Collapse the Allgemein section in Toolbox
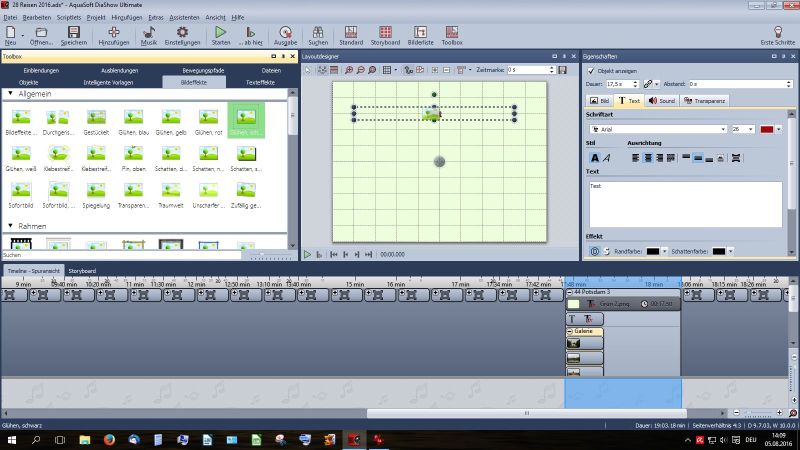 10,93
